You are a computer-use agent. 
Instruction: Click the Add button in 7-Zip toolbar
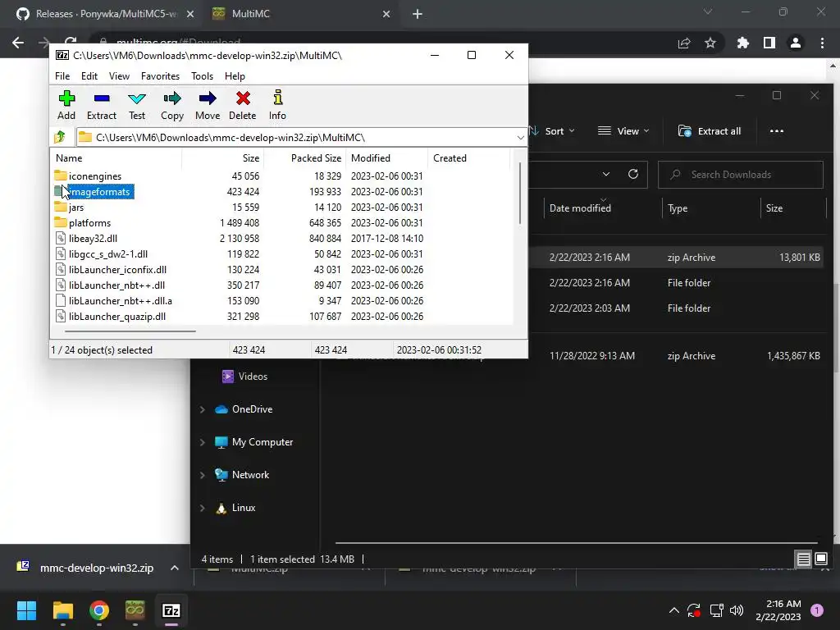coord(66,105)
